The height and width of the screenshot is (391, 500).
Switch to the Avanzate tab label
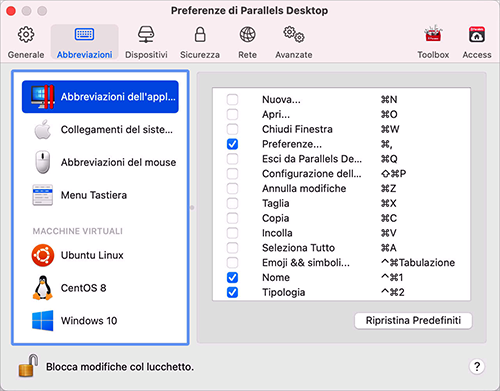(294, 55)
